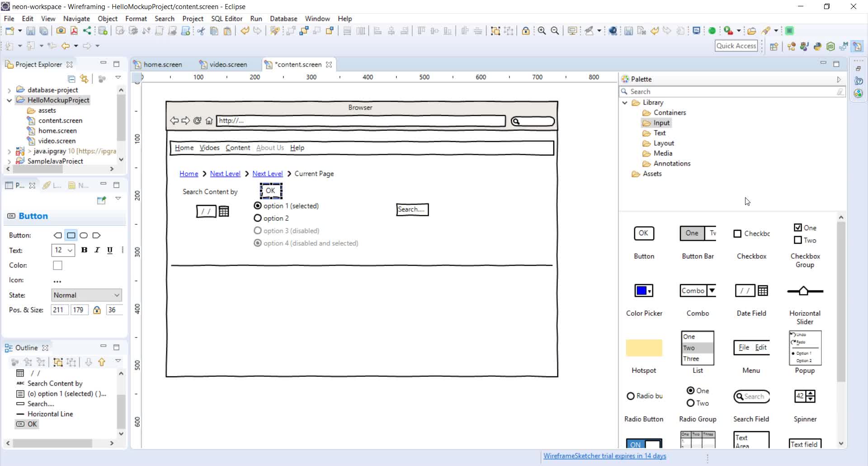This screenshot has width=868, height=466.
Task: Click the Zoom In magnifier toolbar icon
Action: tap(542, 30)
